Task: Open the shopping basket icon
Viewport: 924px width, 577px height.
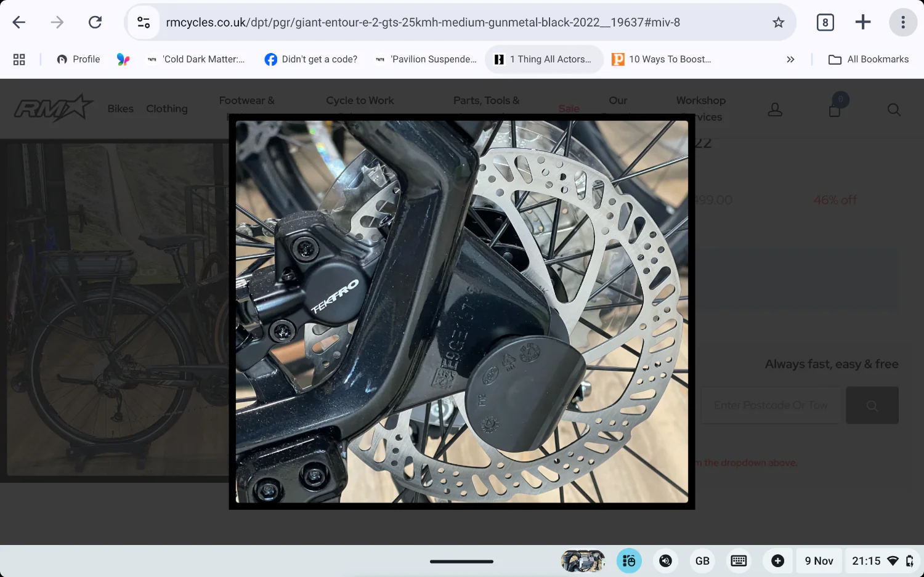Action: (835, 110)
